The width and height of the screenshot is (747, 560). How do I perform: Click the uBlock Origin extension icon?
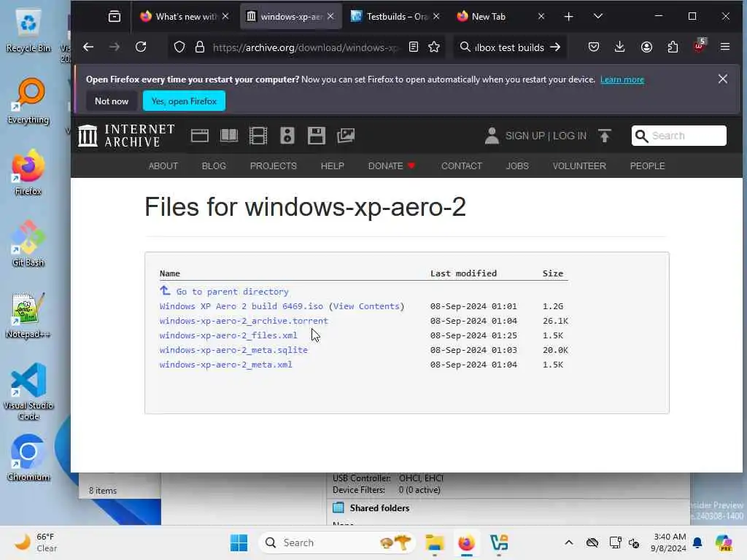[700, 46]
